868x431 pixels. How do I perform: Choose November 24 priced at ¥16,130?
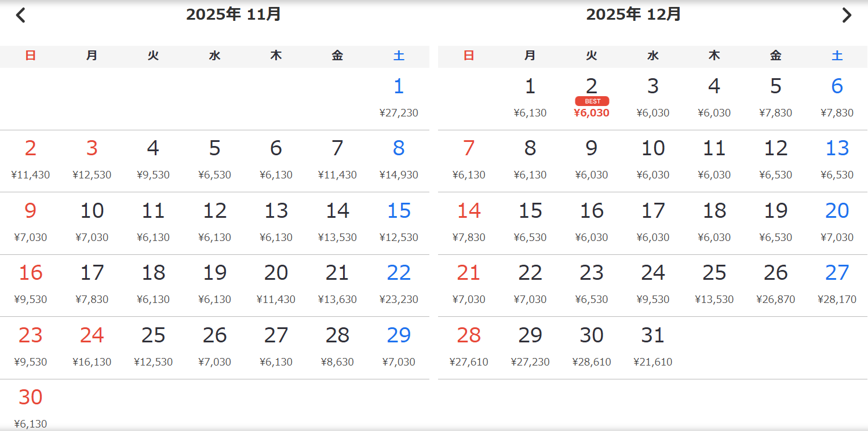tap(92, 347)
